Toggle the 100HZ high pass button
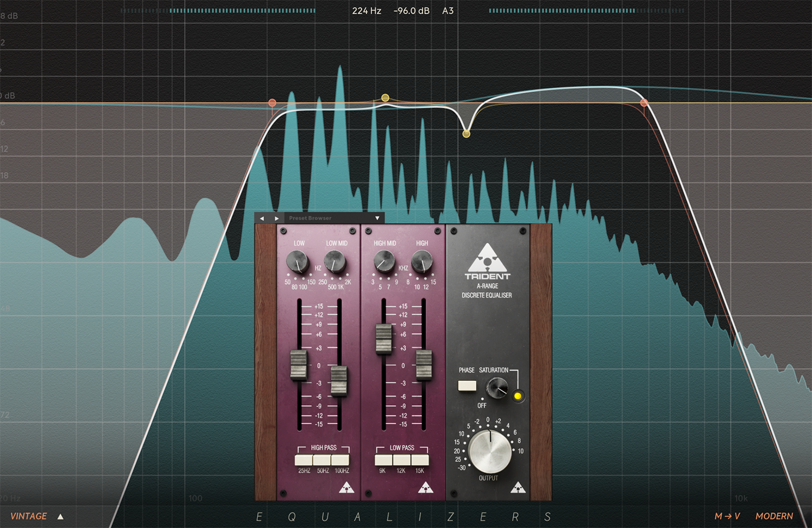812x528 pixels. [340, 460]
